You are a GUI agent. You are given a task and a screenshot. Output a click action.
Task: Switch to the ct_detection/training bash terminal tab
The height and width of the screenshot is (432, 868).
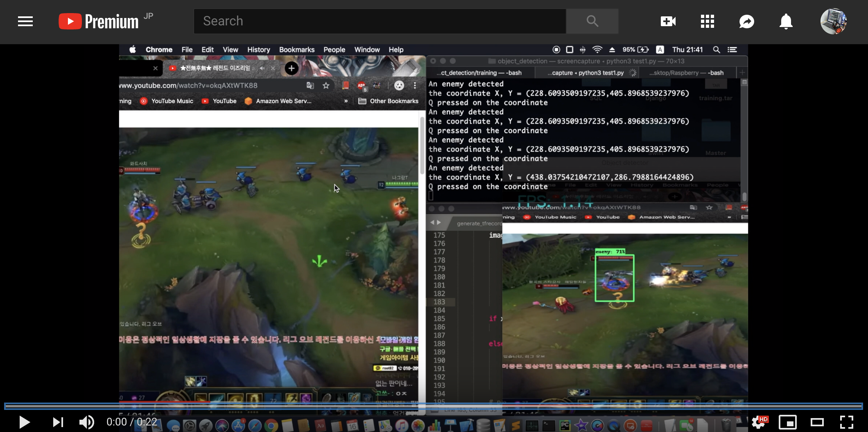click(479, 73)
